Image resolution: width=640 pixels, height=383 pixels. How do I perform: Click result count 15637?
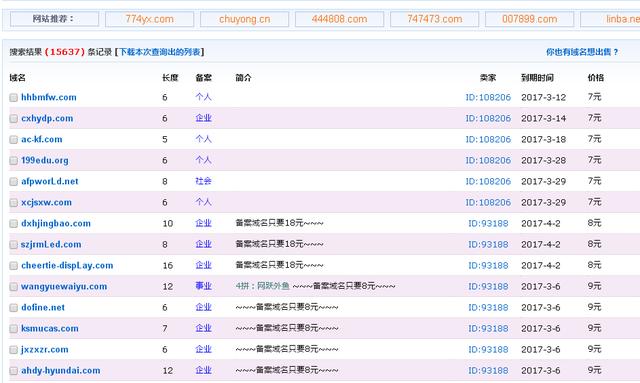coord(64,52)
